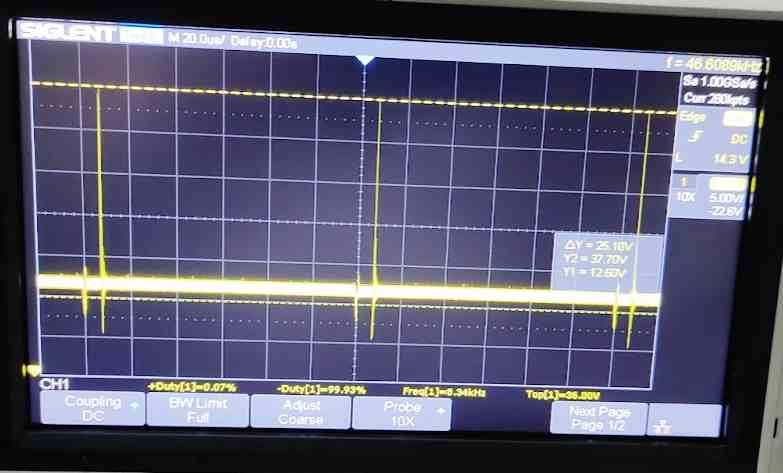This screenshot has height=473, width=783.
Task: Select the upper dashed Y2 cursor line
Action: [x=355, y=98]
